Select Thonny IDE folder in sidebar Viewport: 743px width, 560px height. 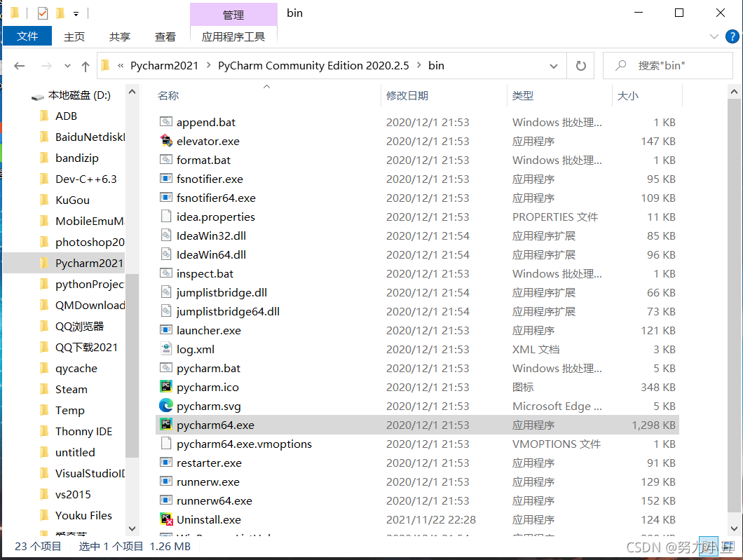[x=84, y=431]
